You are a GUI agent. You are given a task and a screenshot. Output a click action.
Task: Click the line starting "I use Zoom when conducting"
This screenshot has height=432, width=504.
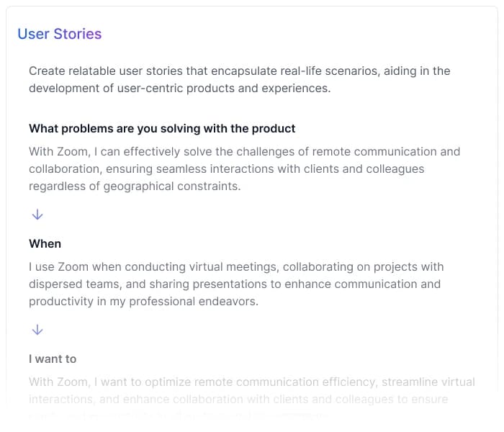(x=236, y=267)
